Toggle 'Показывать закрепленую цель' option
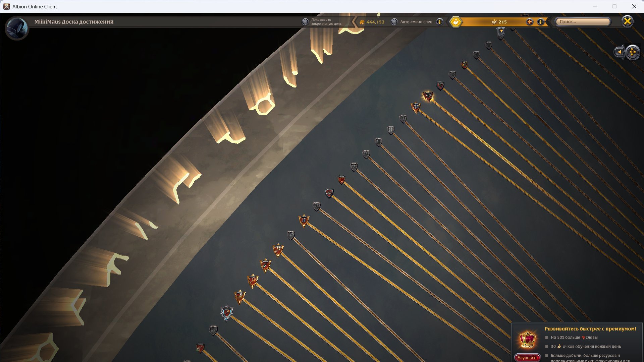The image size is (644, 362). (305, 22)
